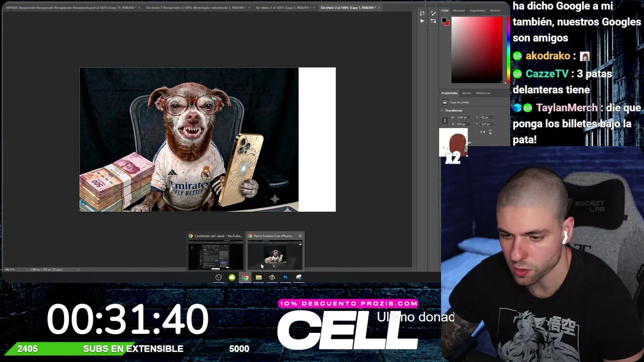Click the height (Al) field
The width and height of the screenshot is (644, 362).
tap(463, 124)
